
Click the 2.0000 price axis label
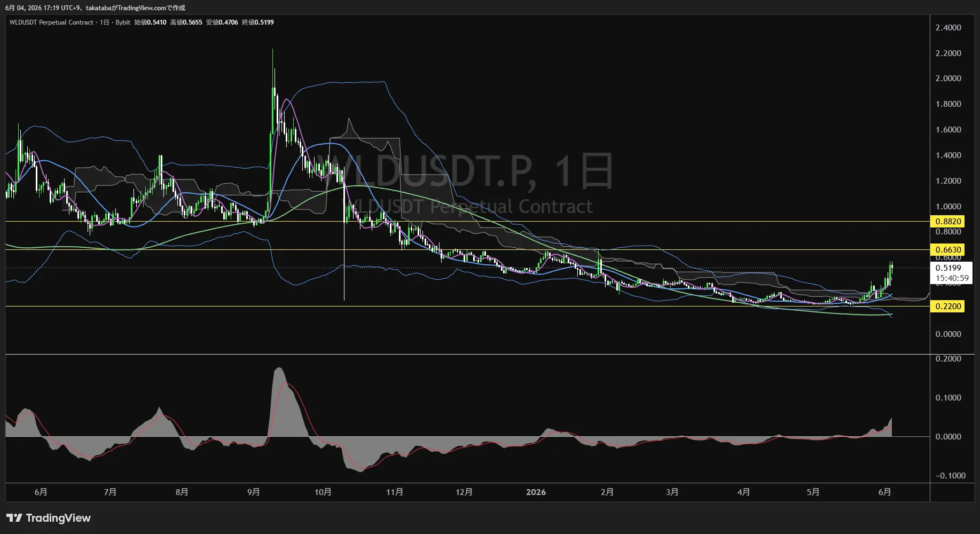tap(948, 78)
